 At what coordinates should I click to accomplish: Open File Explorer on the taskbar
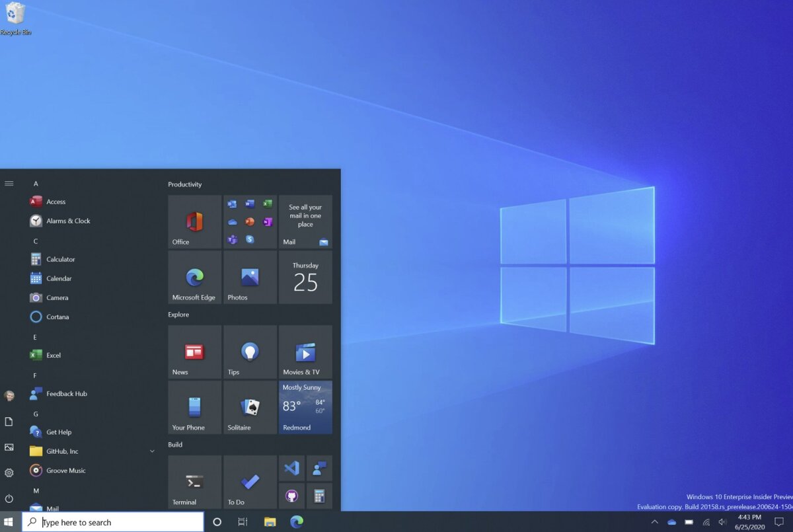click(270, 522)
